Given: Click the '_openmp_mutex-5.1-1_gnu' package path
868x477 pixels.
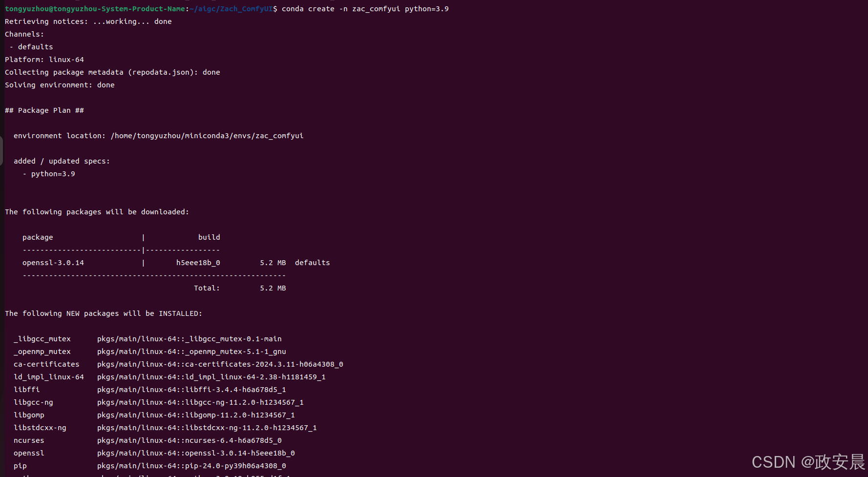Looking at the screenshot, I should tap(191, 352).
